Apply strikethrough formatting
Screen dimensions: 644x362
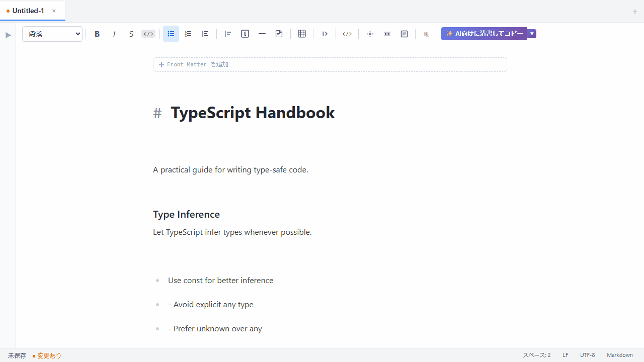131,34
